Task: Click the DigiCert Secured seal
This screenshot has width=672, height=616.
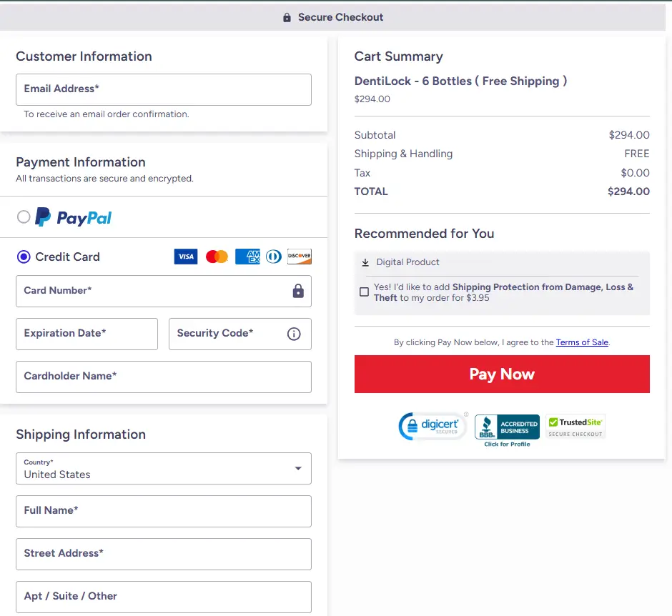Action: [x=431, y=426]
